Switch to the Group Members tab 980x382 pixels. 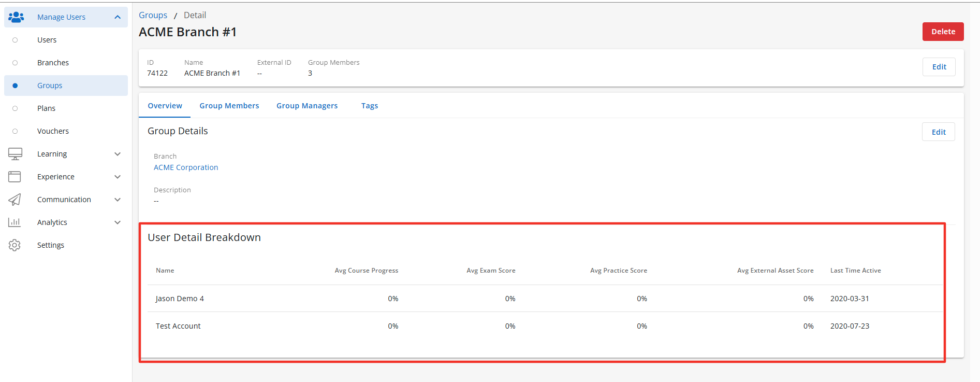click(x=229, y=106)
